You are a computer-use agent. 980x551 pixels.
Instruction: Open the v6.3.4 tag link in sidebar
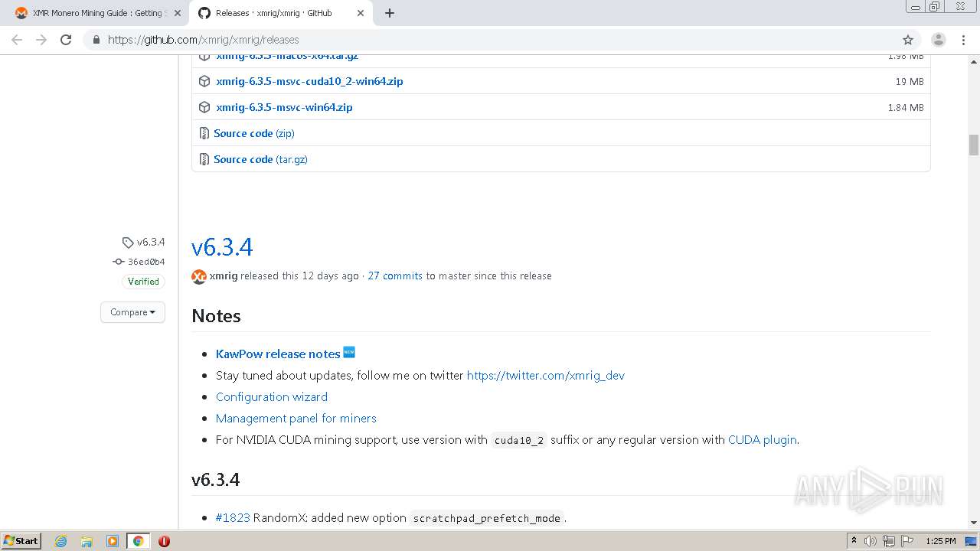(151, 242)
